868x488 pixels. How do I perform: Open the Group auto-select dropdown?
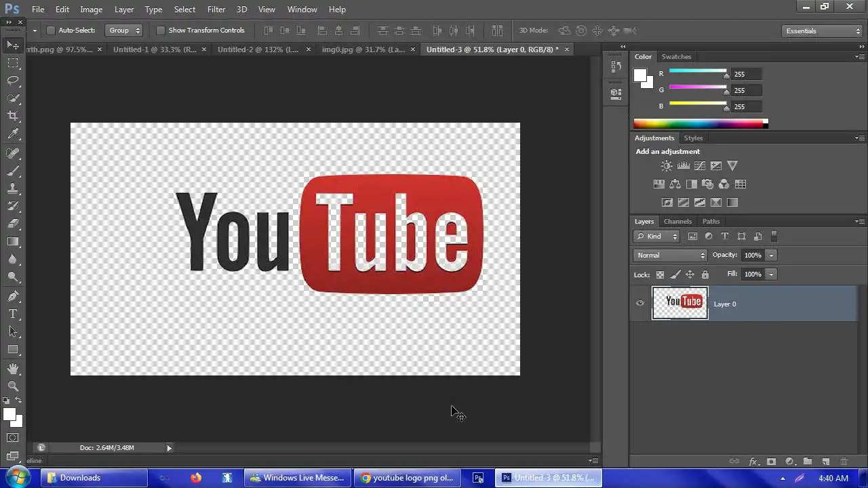125,30
